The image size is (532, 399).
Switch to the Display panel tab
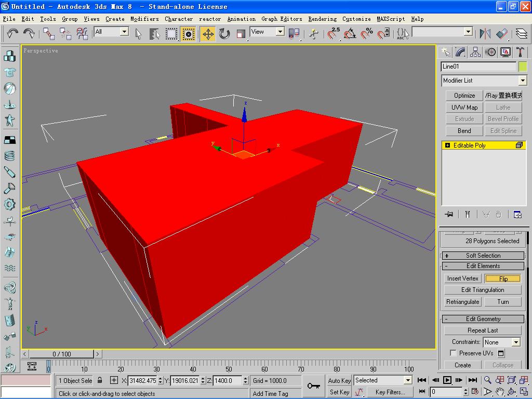pos(505,52)
